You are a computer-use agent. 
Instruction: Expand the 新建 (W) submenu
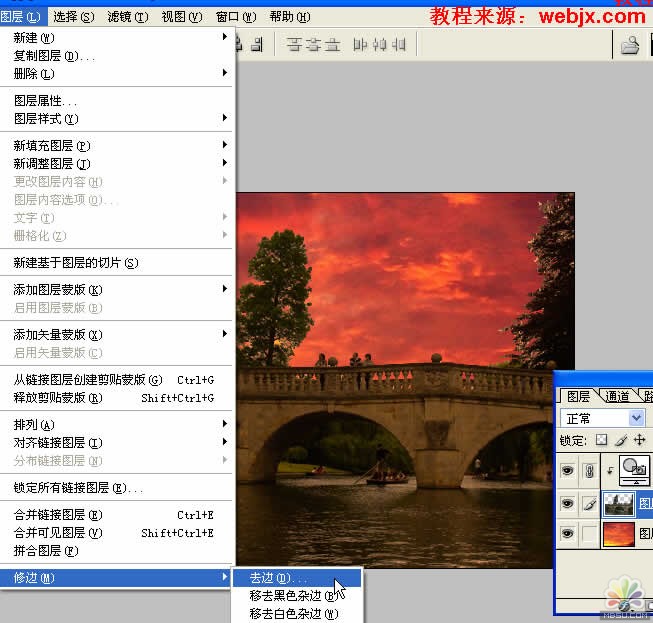pyautogui.click(x=116, y=37)
